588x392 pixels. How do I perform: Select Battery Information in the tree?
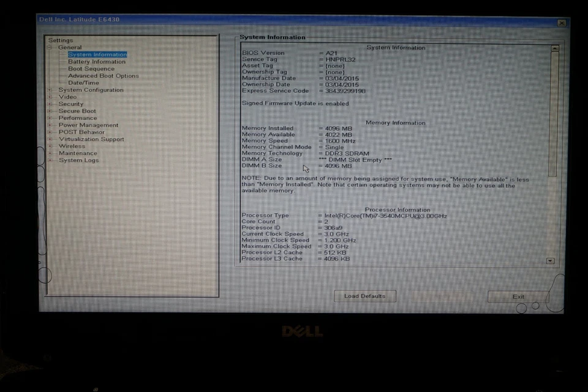pyautogui.click(x=97, y=61)
